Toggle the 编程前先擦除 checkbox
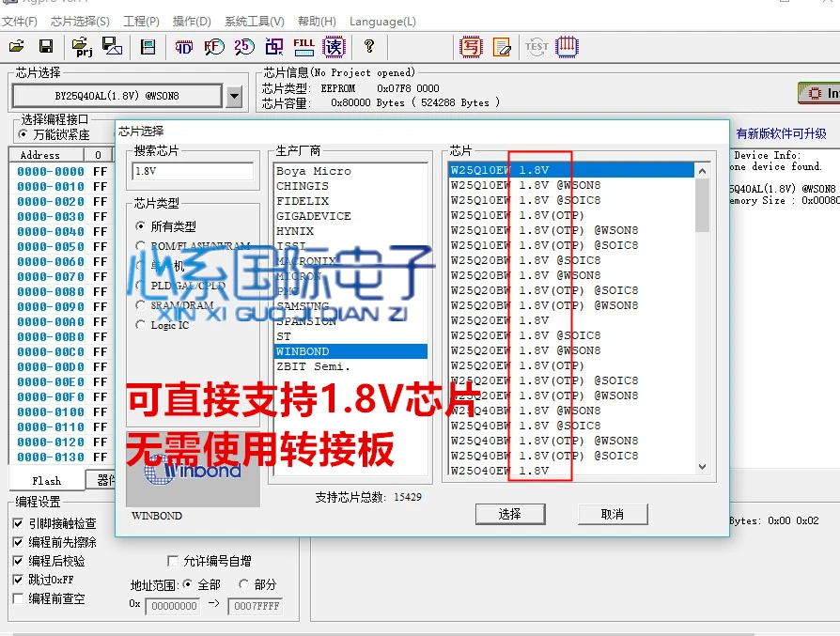The image size is (840, 636). (18, 542)
